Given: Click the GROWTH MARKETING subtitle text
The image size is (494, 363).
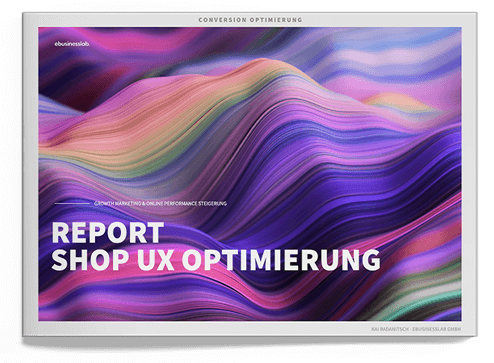Looking at the screenshot, I should [x=117, y=203].
